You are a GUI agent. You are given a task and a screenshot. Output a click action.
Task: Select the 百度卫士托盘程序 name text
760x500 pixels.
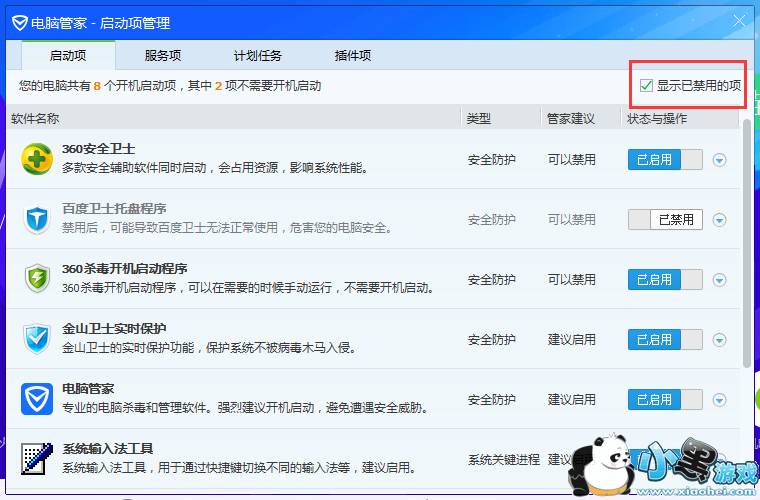click(x=114, y=208)
